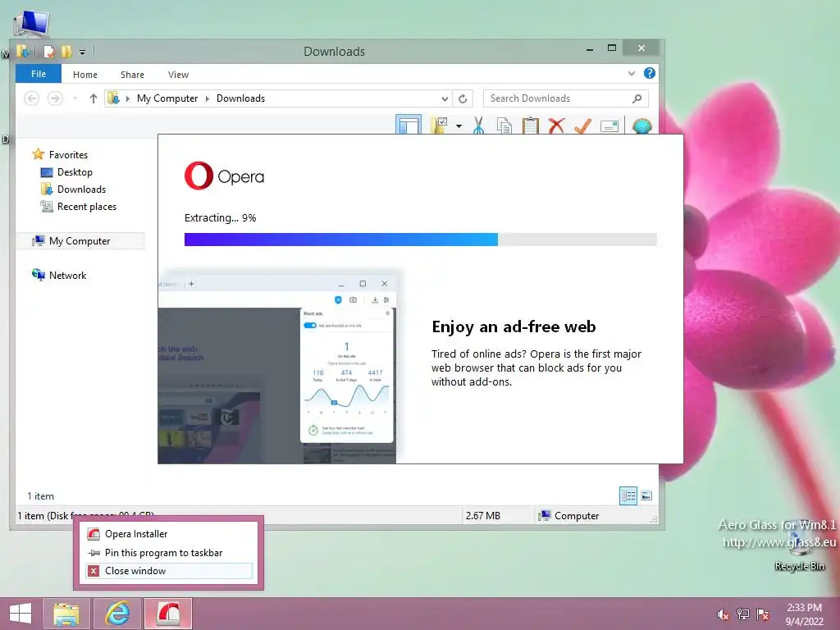Image resolution: width=840 pixels, height=630 pixels.
Task: Click the blue Help question mark icon
Action: coord(650,73)
